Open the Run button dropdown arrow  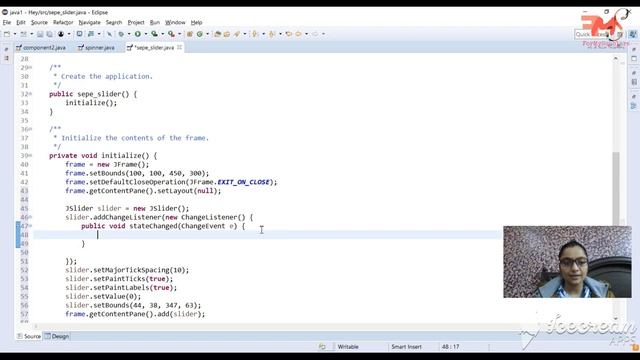[x=145, y=34]
